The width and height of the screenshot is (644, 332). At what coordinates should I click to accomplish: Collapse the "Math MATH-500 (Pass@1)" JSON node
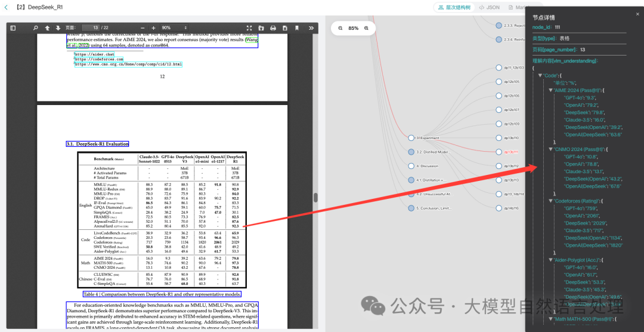[x=551, y=319]
